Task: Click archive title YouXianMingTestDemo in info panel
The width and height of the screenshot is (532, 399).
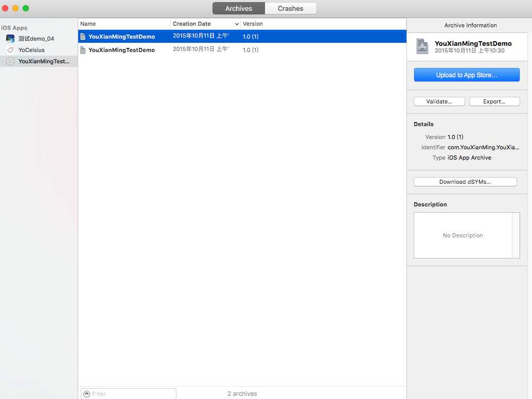Action: pyautogui.click(x=473, y=43)
